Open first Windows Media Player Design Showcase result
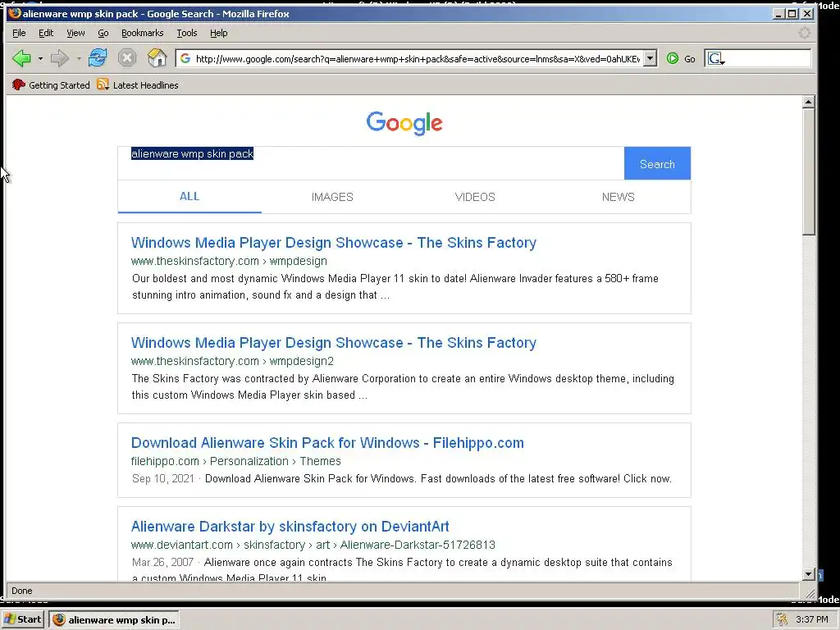Viewport: 840px width, 630px height. 333,243
